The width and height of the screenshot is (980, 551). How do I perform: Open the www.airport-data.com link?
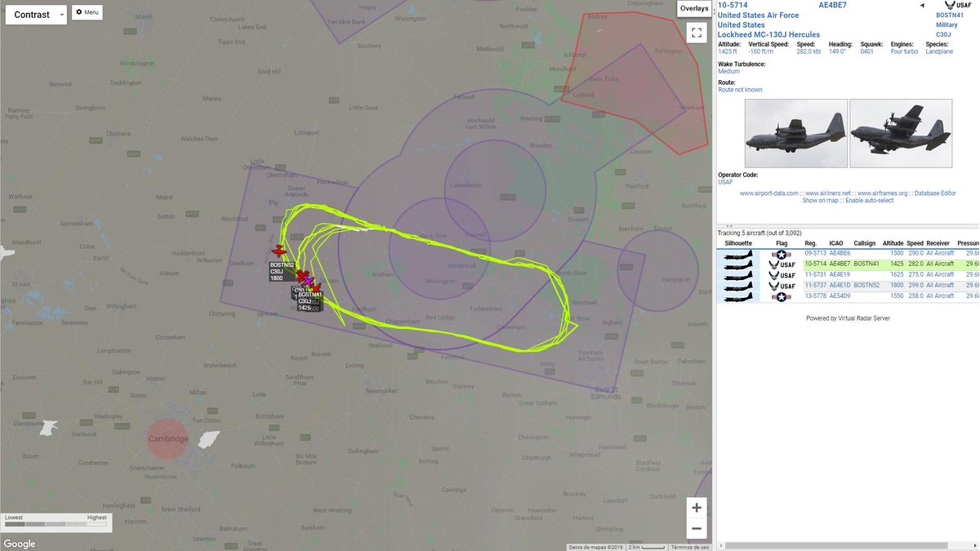tap(769, 193)
